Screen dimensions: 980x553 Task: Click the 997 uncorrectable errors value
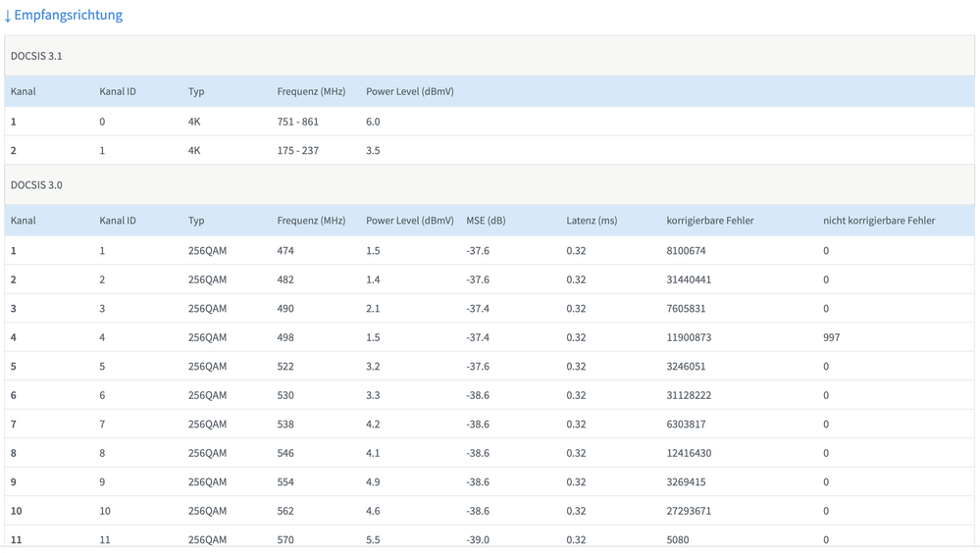(831, 337)
